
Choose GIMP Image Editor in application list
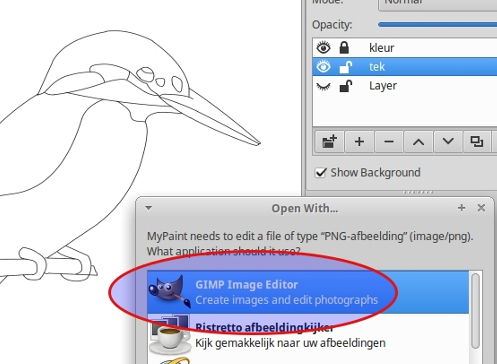(x=308, y=292)
